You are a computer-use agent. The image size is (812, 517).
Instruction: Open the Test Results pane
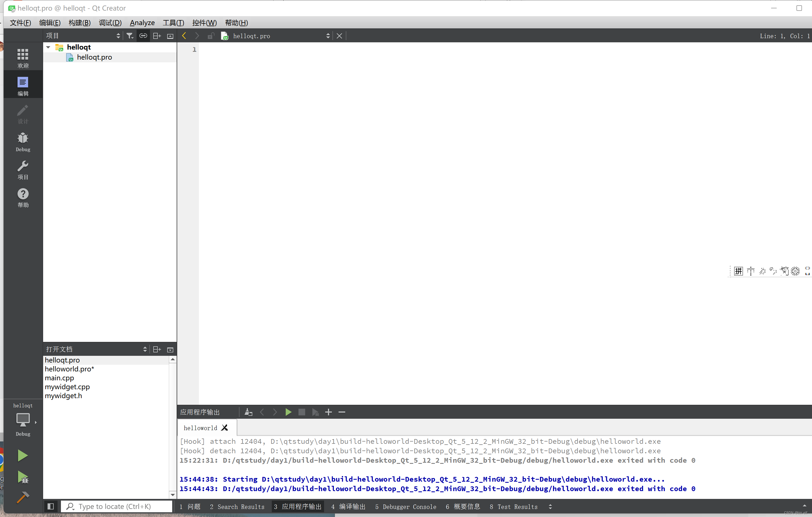(514, 506)
